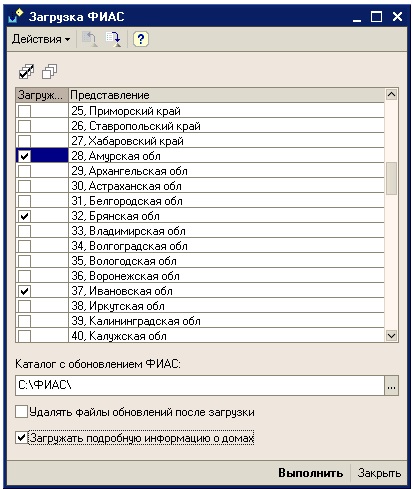Click the uncheck all regions icon
This screenshot has width=413, height=489.
49,71
